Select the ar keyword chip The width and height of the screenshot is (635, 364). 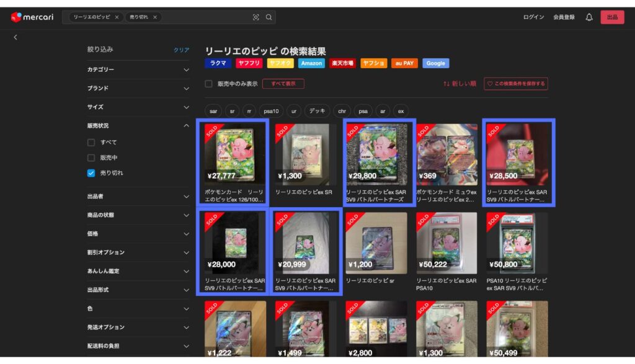382,111
